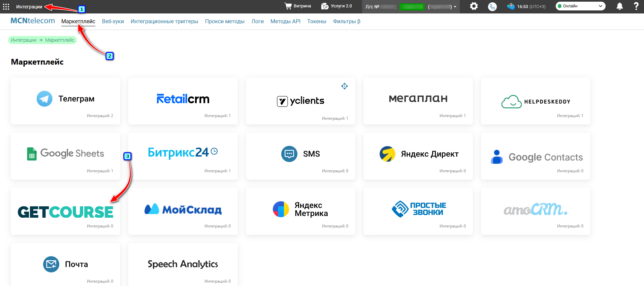Viewport: 644px width, 286px height.
Task: Open the Онлайн status dropdown
Action: pyautogui.click(x=580, y=6)
